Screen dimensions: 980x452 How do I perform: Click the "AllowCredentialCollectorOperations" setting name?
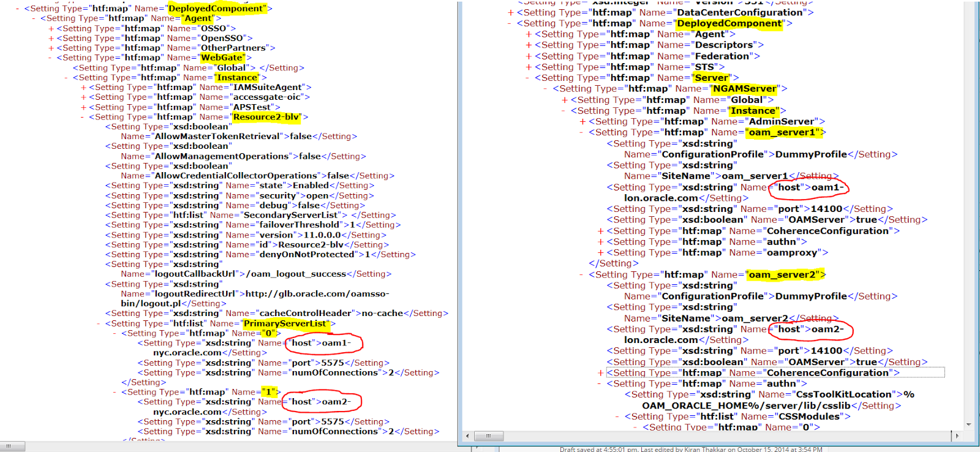pos(236,176)
